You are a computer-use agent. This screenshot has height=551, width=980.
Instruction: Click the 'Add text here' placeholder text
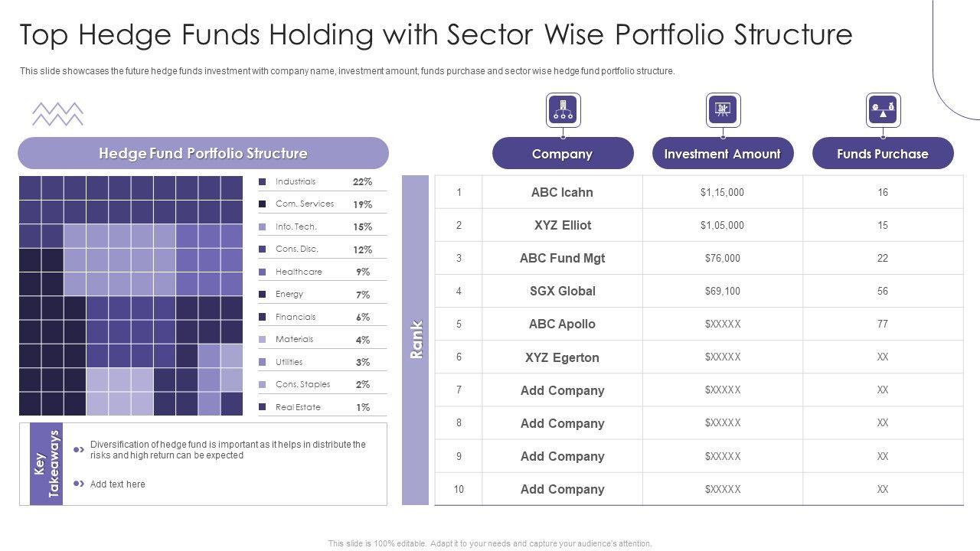[x=118, y=484]
